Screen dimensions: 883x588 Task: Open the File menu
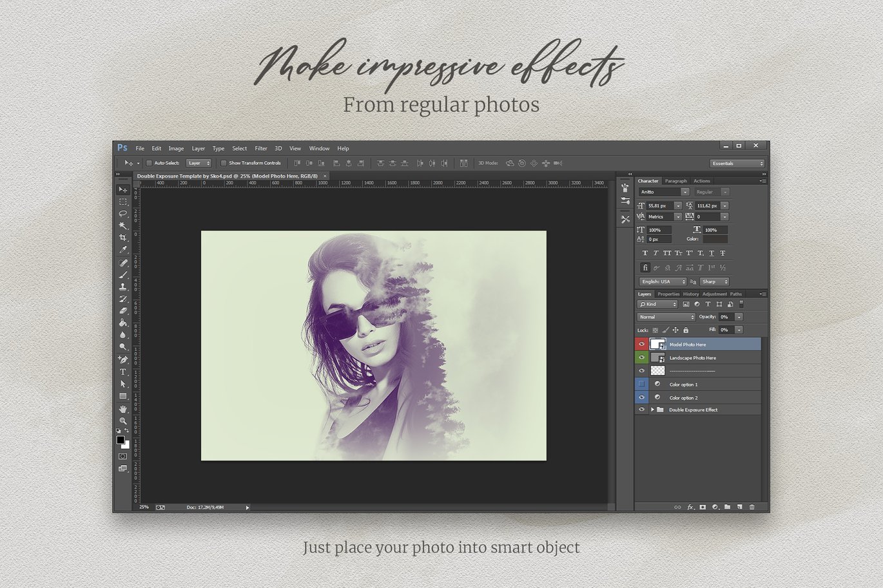(x=140, y=148)
